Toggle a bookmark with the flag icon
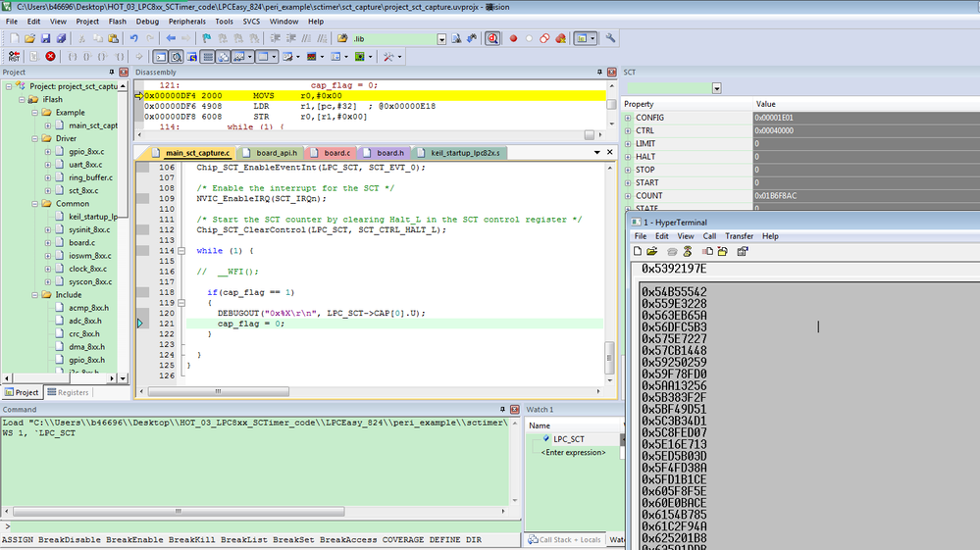Viewport: 980px width, 550px height. tap(207, 38)
